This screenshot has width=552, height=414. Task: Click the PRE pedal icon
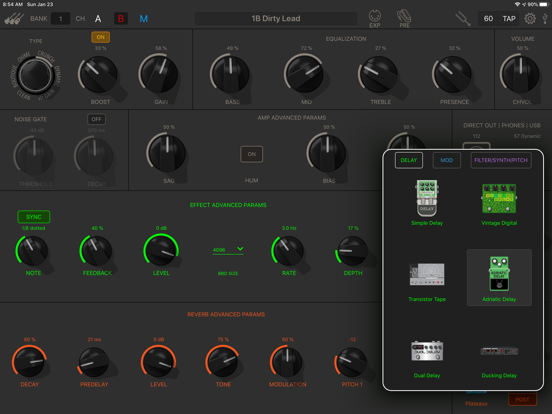404,18
